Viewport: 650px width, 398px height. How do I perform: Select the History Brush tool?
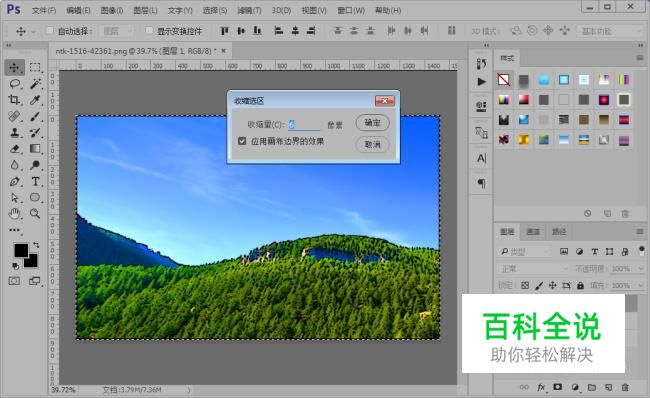tap(35, 133)
